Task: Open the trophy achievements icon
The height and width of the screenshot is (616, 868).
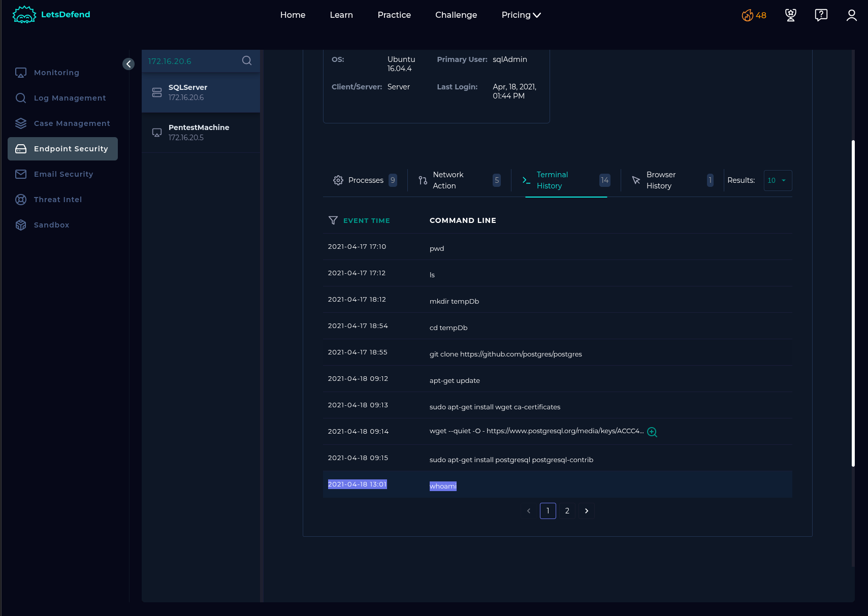Action: (791, 15)
